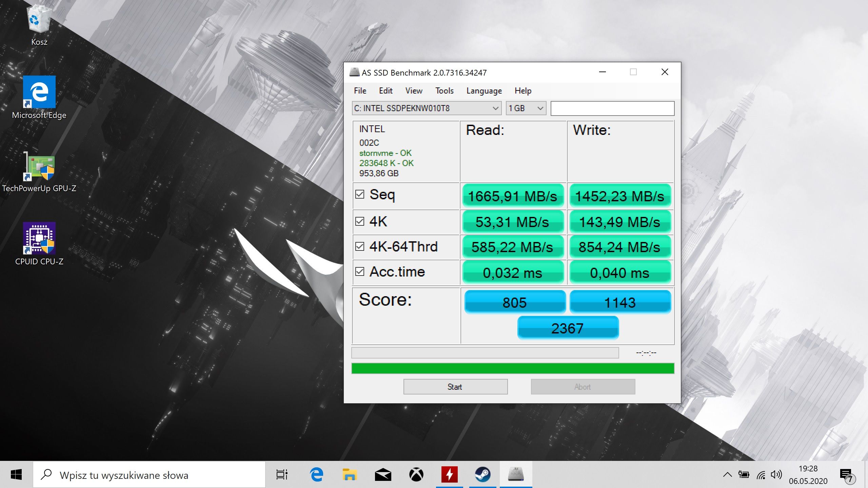Open the View menu

[x=414, y=91]
